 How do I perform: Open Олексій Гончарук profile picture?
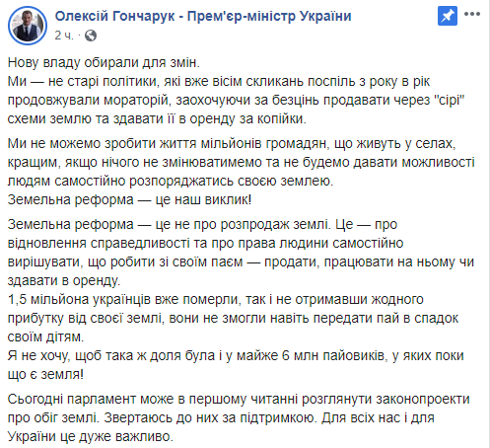point(28,26)
